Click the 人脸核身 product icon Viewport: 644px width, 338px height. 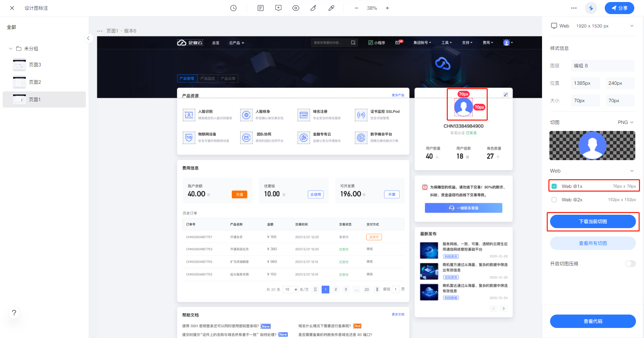coord(246,115)
